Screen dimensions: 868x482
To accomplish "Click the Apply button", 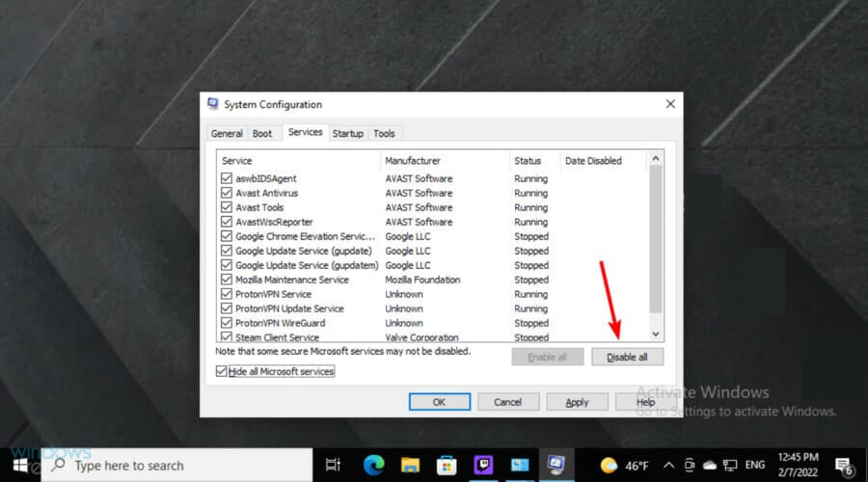I will pyautogui.click(x=577, y=402).
